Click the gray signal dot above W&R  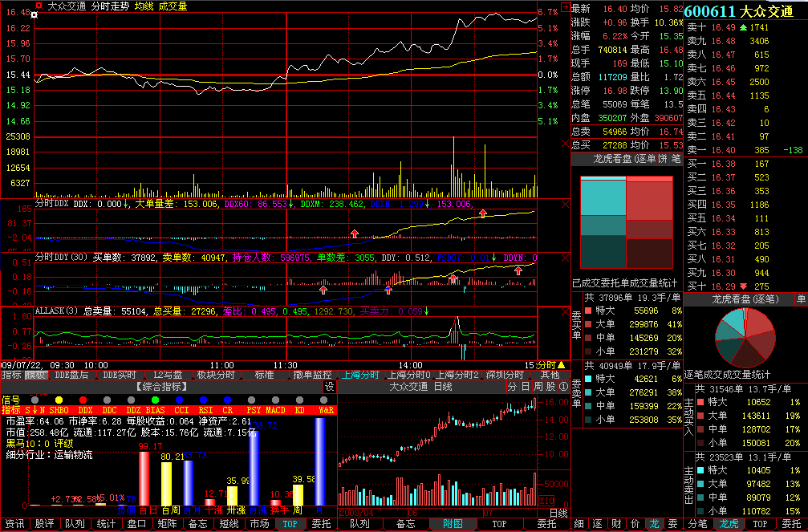[x=323, y=400]
